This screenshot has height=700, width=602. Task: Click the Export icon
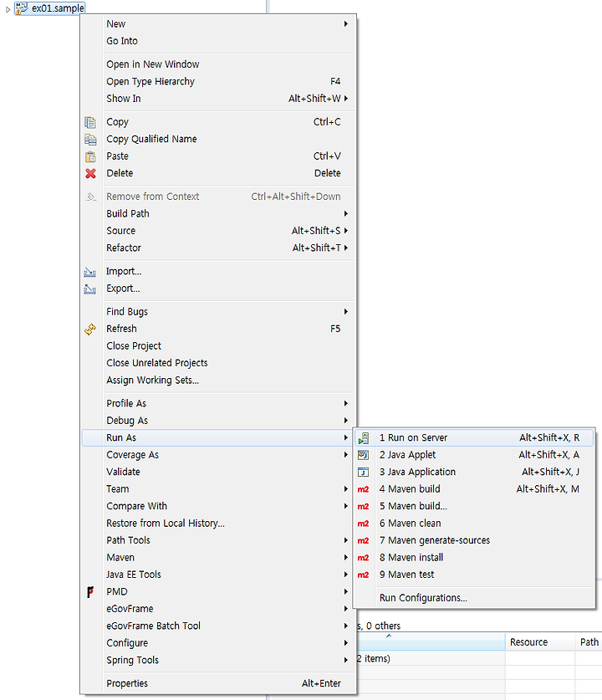[x=90, y=289]
